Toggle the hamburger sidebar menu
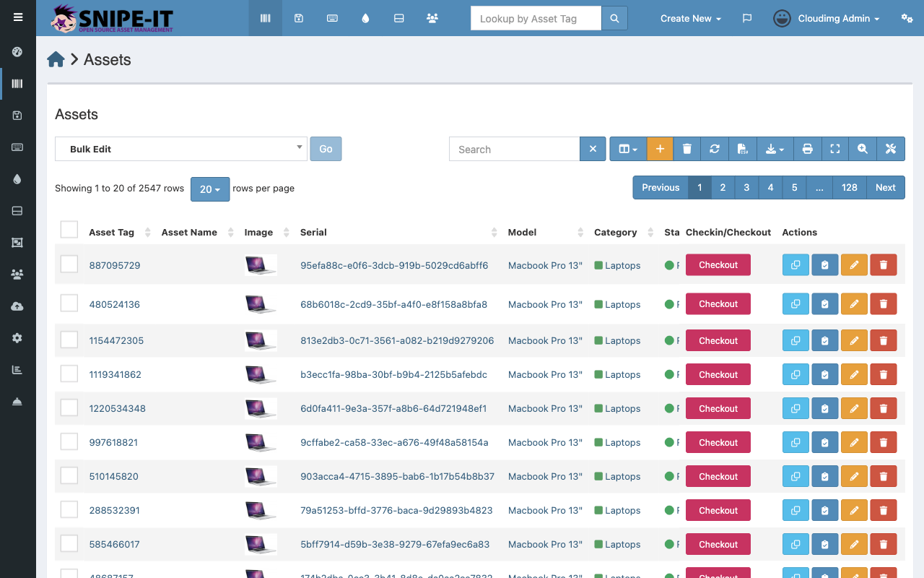Screen dimensions: 924x578 click(18, 17)
